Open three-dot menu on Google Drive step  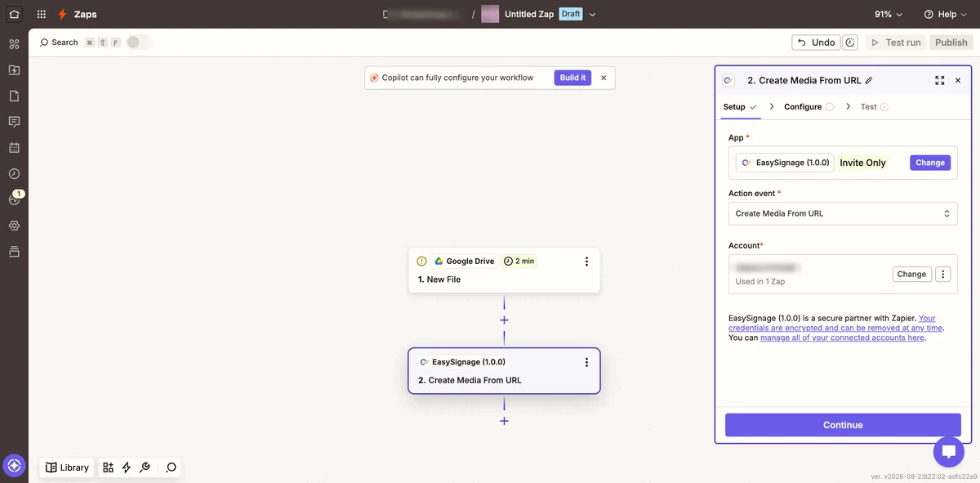point(586,262)
